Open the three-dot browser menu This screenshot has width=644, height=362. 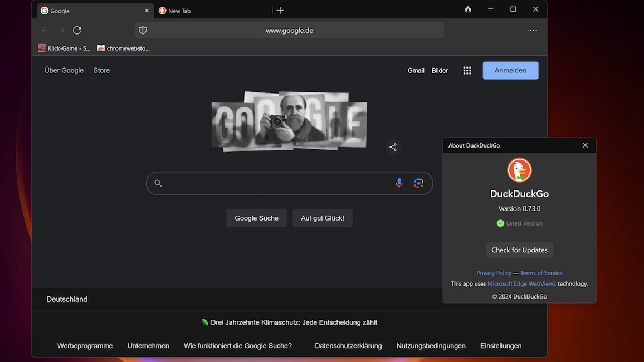coord(533,30)
